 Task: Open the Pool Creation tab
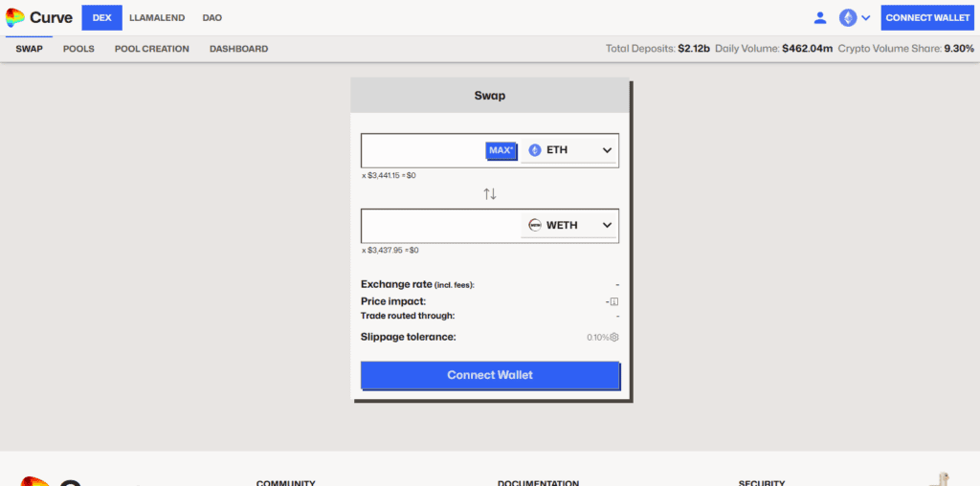[x=151, y=49]
